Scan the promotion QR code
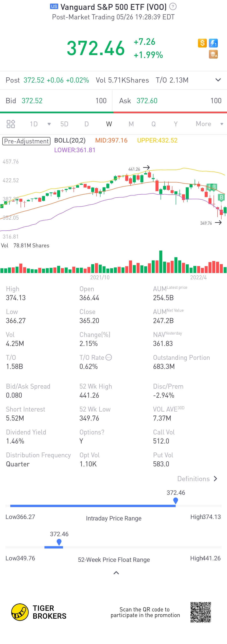The image size is (227, 644). click(x=201, y=612)
